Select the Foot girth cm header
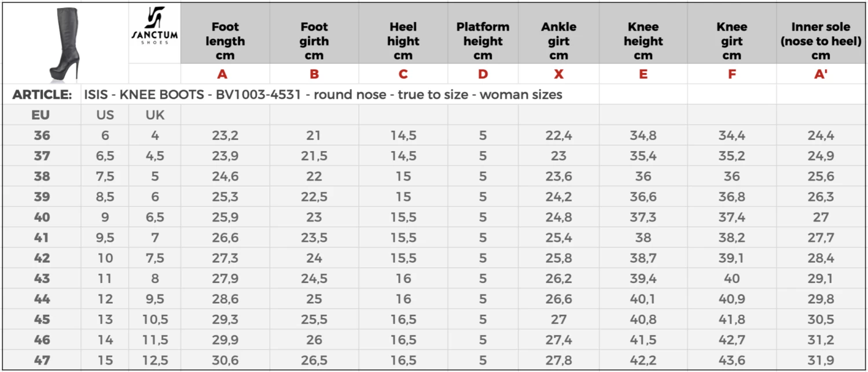Viewport: 868px width, 372px height. coord(314,41)
